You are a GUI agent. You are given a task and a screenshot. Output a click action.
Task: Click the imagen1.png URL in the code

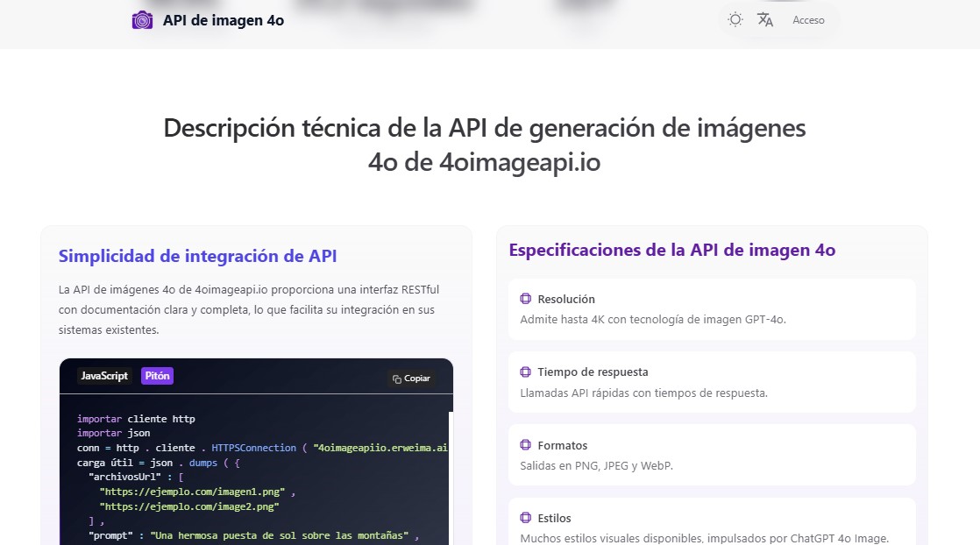tap(193, 492)
